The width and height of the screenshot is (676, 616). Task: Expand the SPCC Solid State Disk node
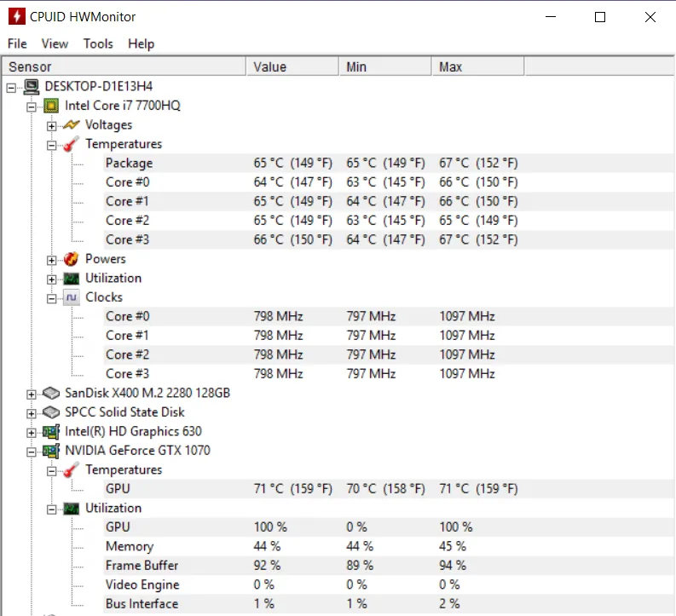point(32,413)
